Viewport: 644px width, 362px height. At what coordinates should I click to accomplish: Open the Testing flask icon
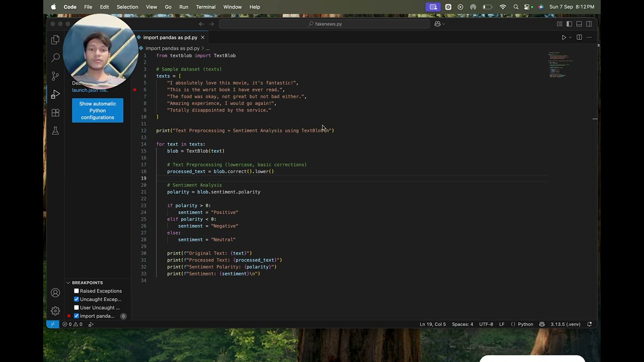coord(55,131)
